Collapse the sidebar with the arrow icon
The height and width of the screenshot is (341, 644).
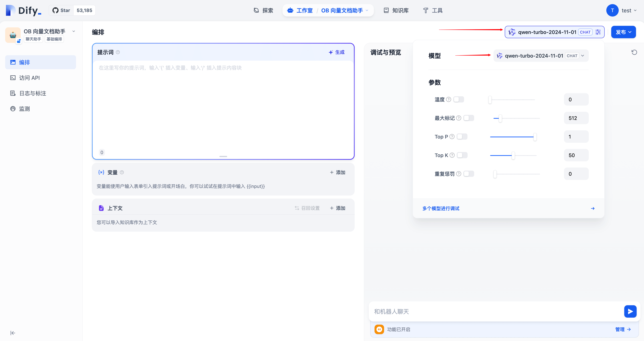pos(13,333)
